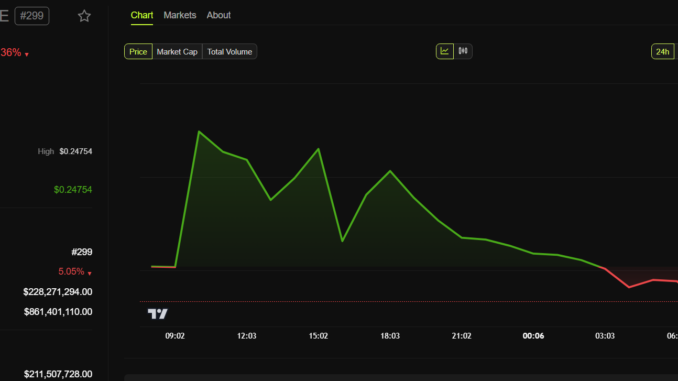The image size is (678, 381).
Task: Click the 09:02 time axis label
Action: (x=175, y=336)
